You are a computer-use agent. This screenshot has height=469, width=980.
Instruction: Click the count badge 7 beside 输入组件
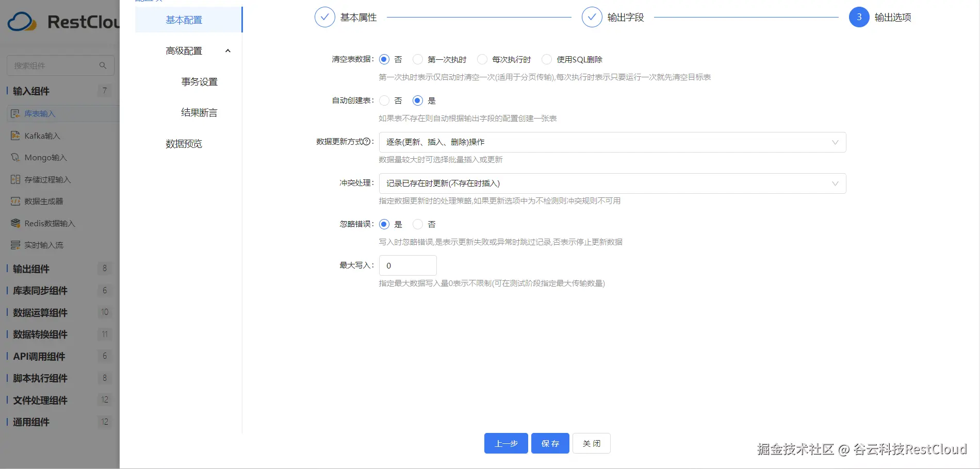coord(105,91)
